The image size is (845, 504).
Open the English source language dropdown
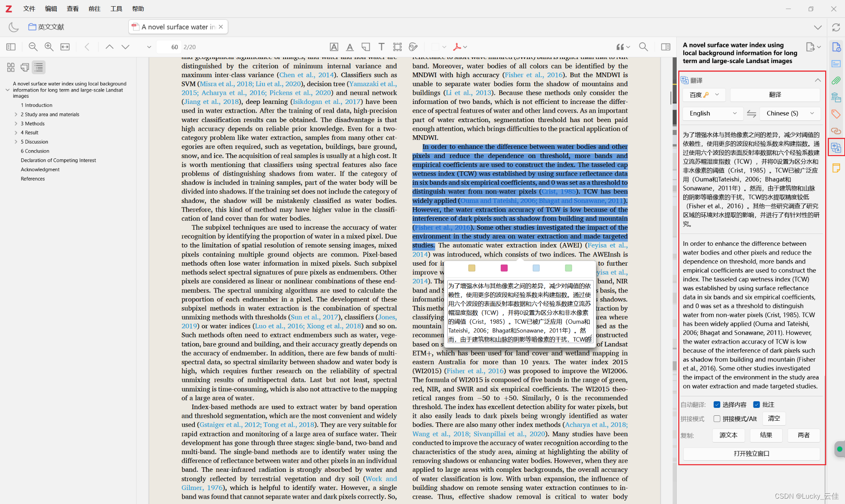tap(712, 113)
